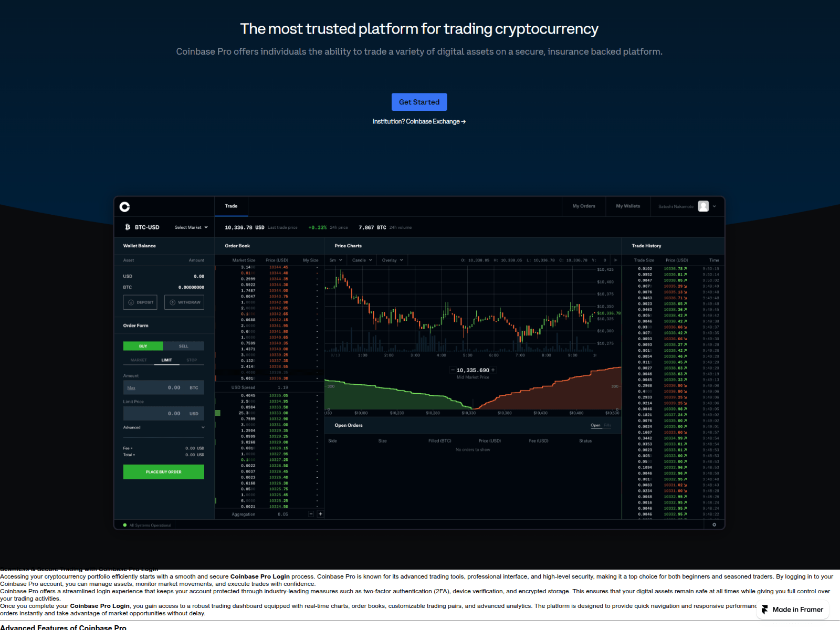Click the trade history price 10336.81
This screenshot has width=840, height=630.
[x=675, y=275]
